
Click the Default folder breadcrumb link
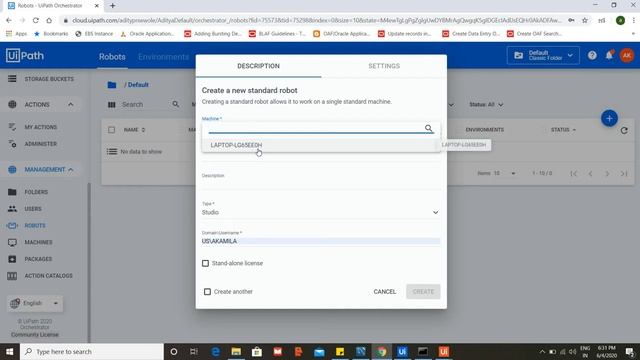pyautogui.click(x=138, y=85)
